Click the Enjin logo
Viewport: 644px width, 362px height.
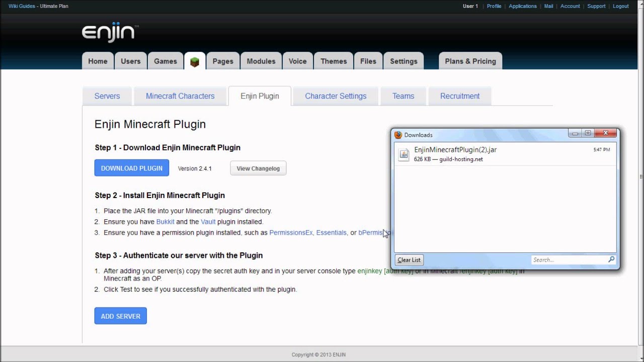[x=110, y=33]
